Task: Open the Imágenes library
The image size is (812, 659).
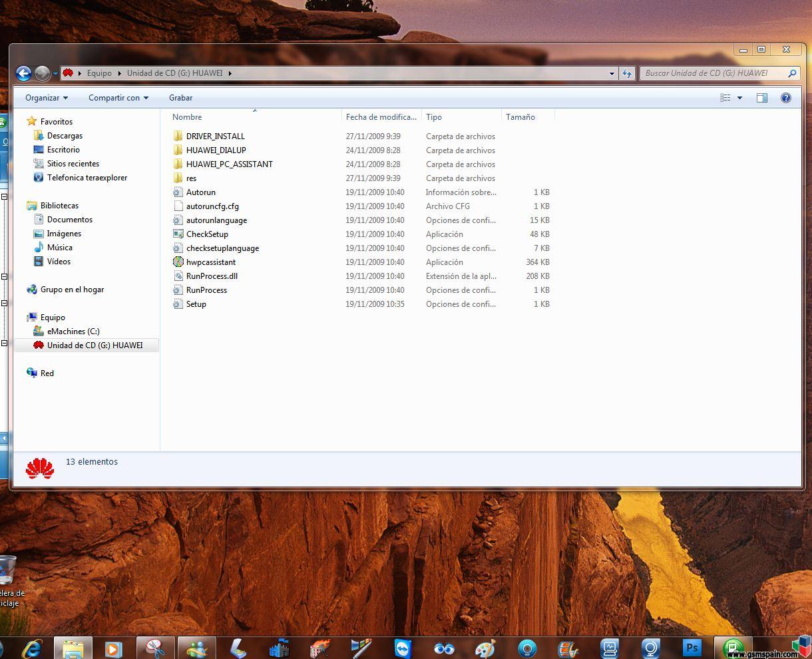Action: [x=64, y=234]
